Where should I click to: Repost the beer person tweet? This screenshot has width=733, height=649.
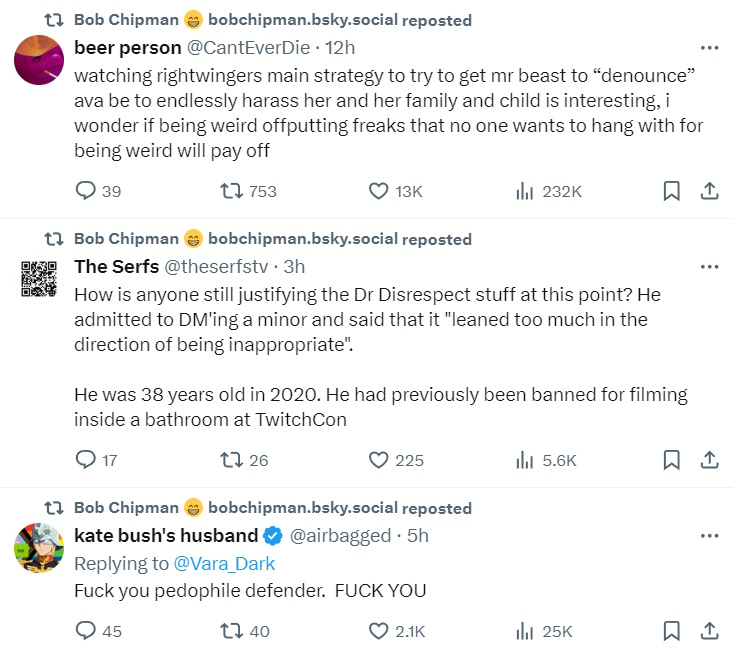pos(230,191)
